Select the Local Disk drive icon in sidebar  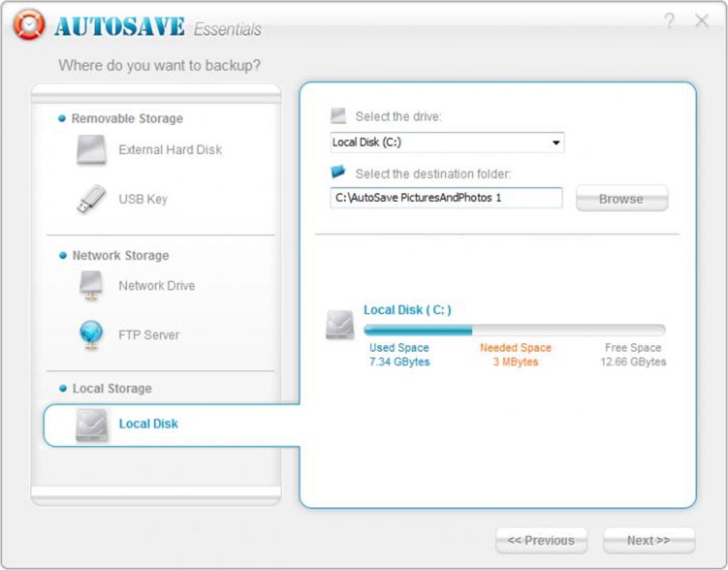[x=91, y=424]
